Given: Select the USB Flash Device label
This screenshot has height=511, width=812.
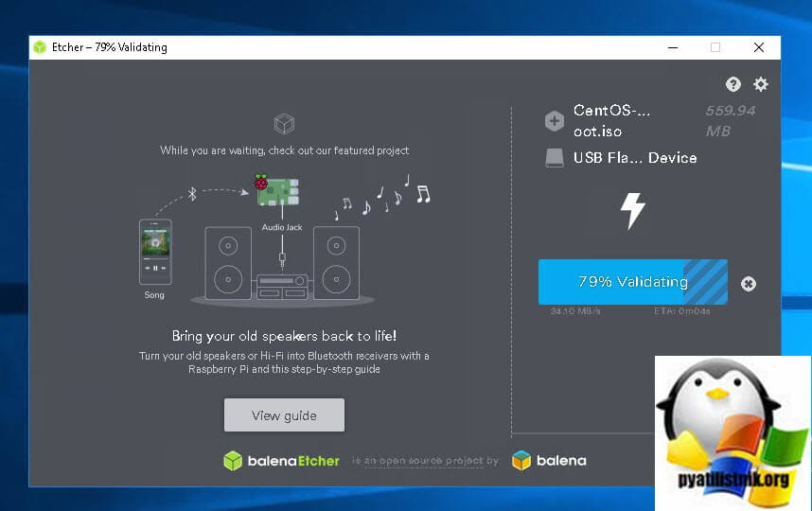Looking at the screenshot, I should click(x=635, y=158).
